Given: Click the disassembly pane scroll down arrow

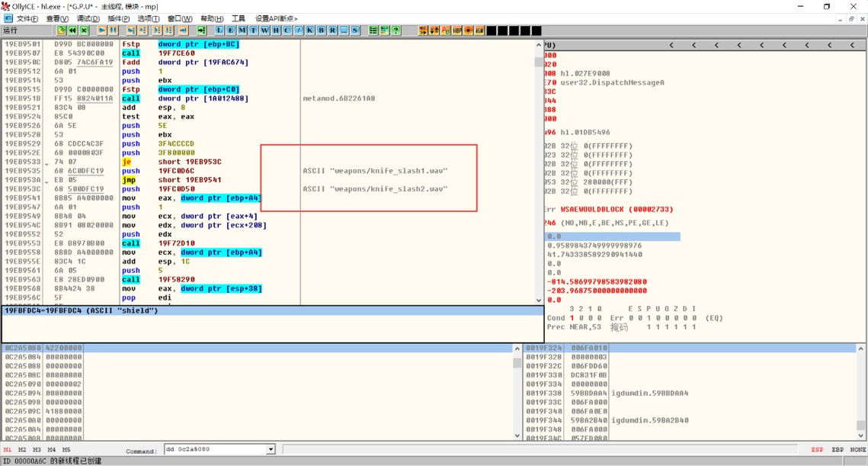Looking at the screenshot, I should [539, 300].
